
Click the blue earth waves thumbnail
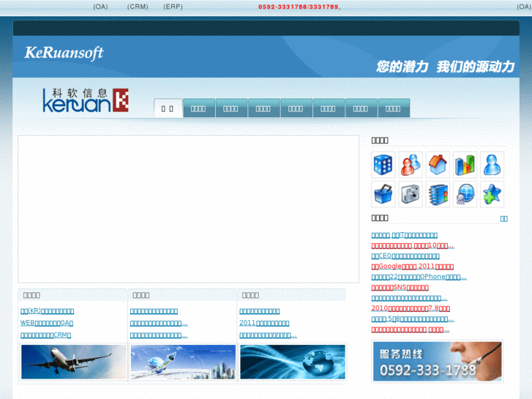293,362
